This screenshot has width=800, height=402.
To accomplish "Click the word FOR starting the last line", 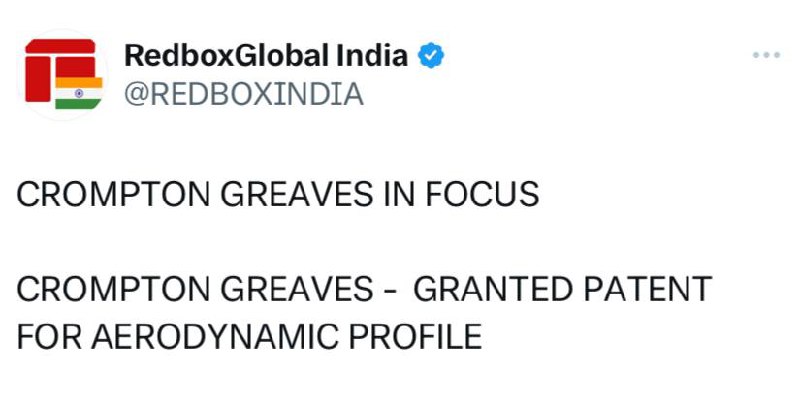I will pos(49,336).
